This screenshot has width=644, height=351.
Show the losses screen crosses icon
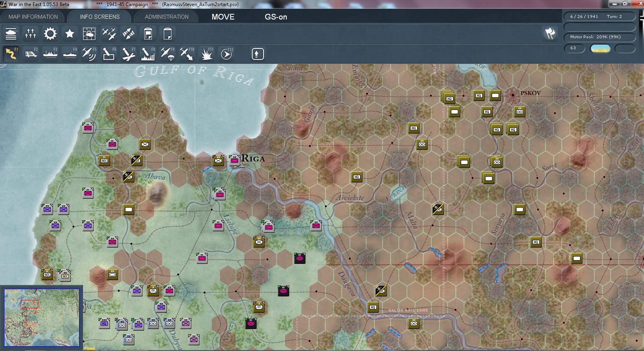coord(31,33)
